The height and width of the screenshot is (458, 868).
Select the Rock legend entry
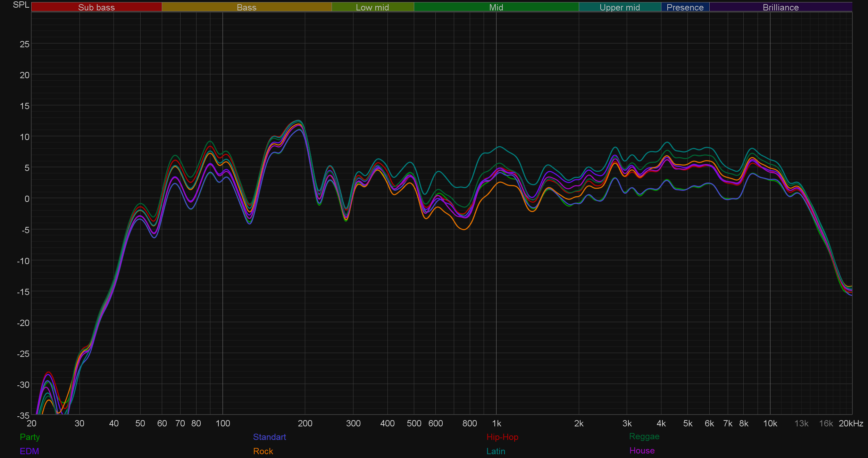coord(263,451)
